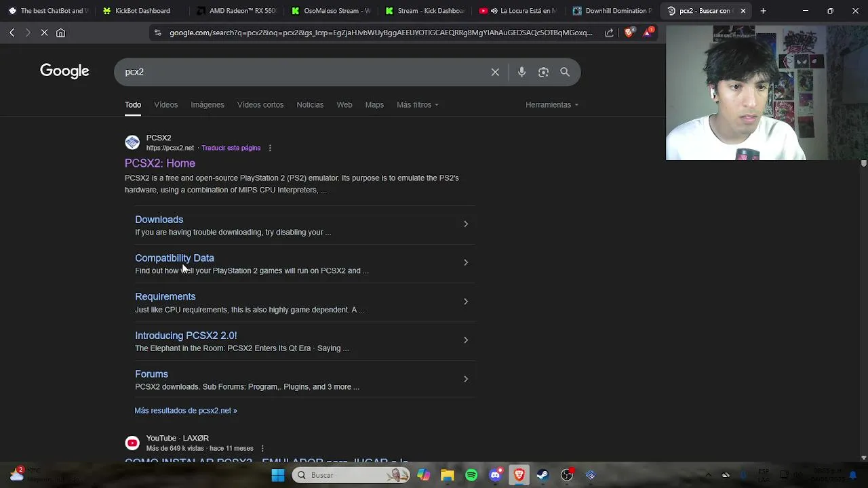Expand the Requirements sitelink arrow
Screen dimensions: 868x488
coord(466,301)
